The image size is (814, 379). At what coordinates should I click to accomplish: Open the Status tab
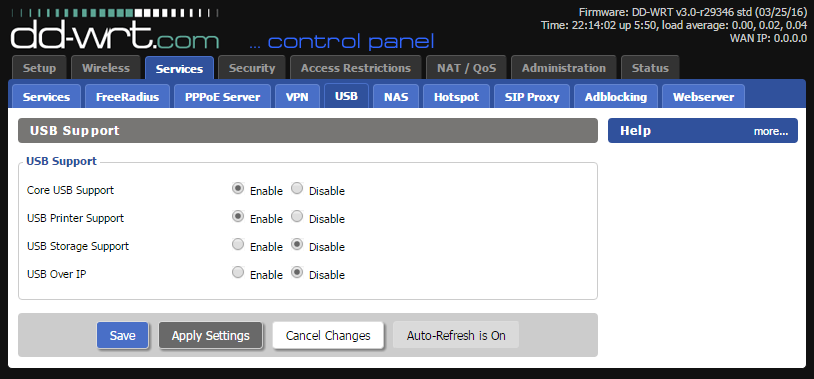(x=650, y=67)
